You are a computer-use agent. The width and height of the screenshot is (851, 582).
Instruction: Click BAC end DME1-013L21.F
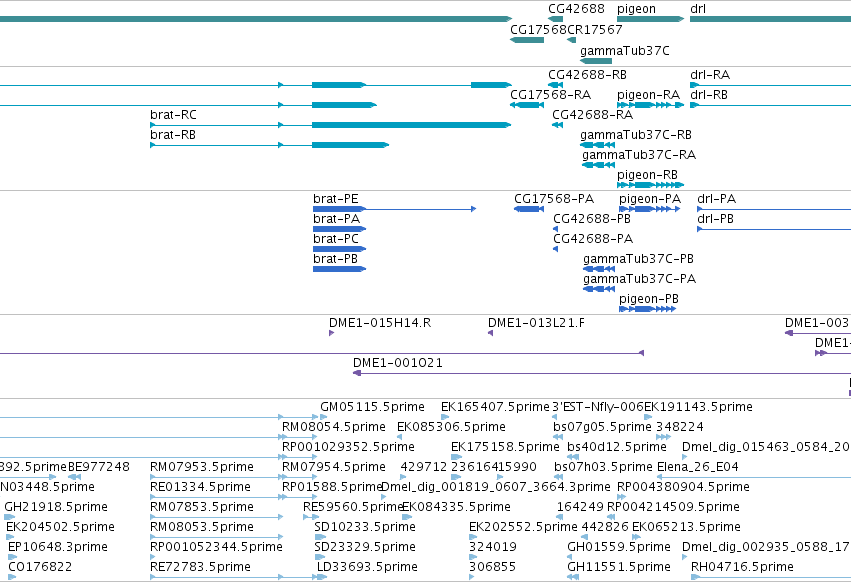[x=536, y=324]
